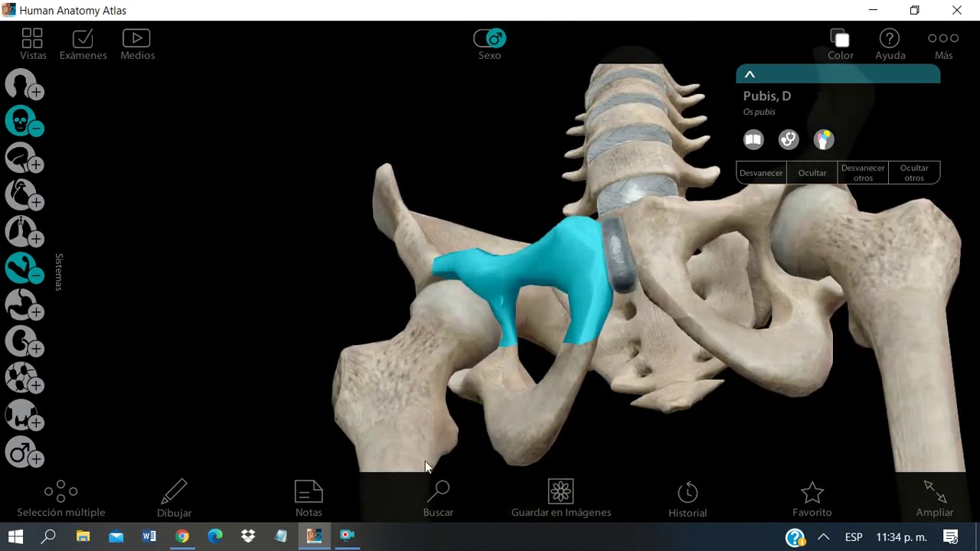The width and height of the screenshot is (980, 551).
Task: Open the book definition icon for Pubis
Action: (753, 139)
